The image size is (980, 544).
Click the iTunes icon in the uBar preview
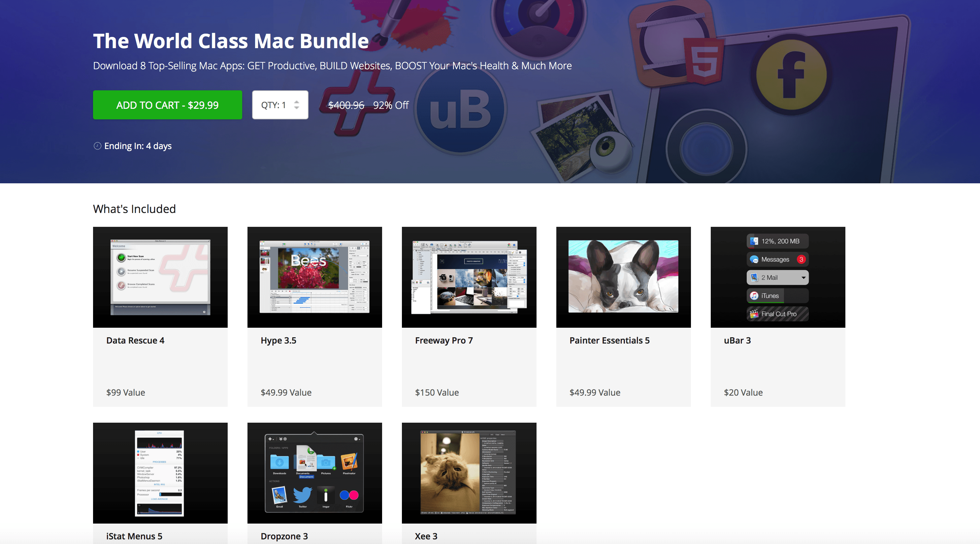754,296
